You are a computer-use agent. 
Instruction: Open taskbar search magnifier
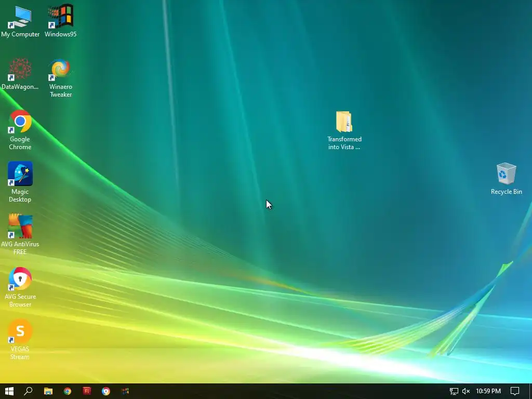pyautogui.click(x=29, y=391)
